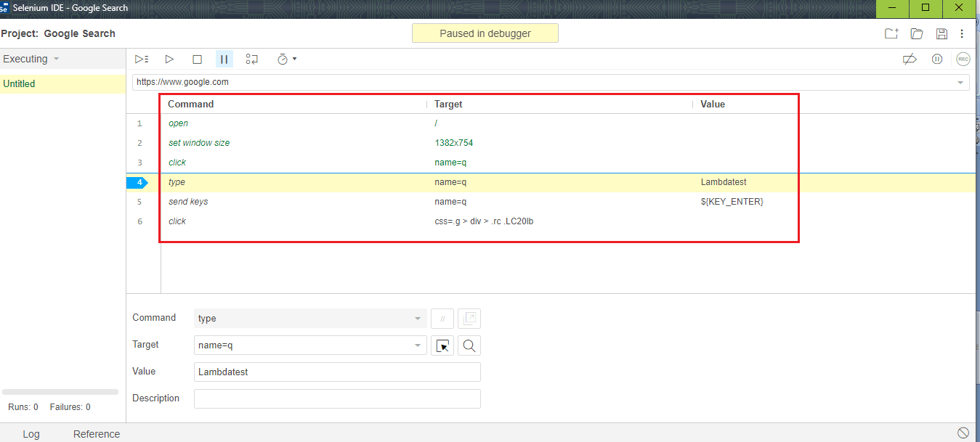Select the target element in page
The height and width of the screenshot is (442, 980).
442,345
